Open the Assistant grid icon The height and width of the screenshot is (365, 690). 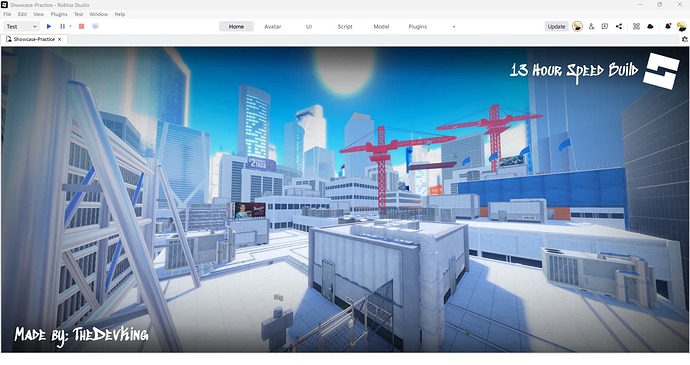(x=636, y=26)
